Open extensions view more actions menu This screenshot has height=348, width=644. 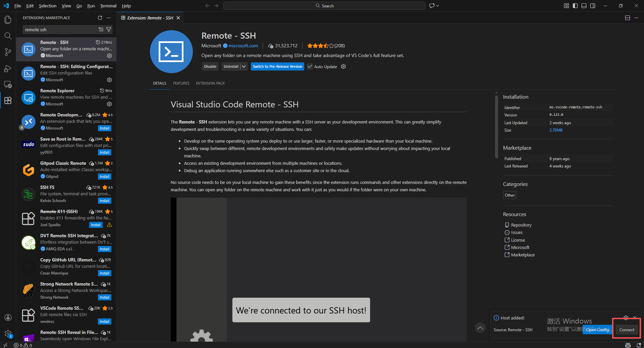point(109,18)
